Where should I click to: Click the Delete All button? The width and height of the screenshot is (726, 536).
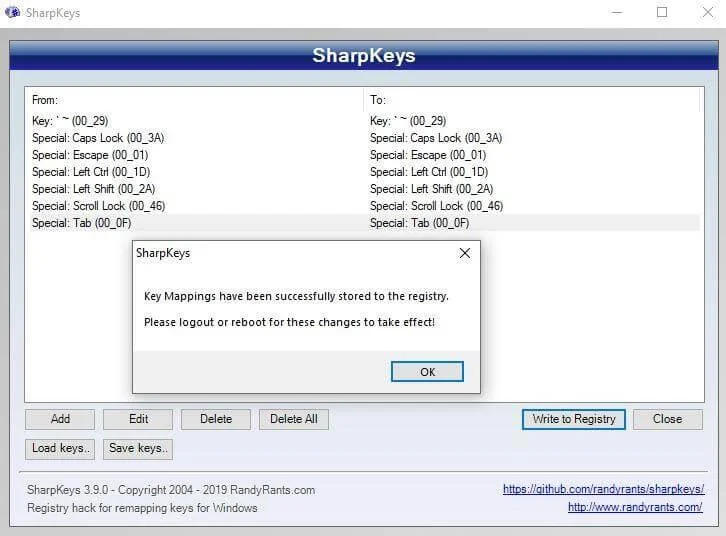point(294,419)
